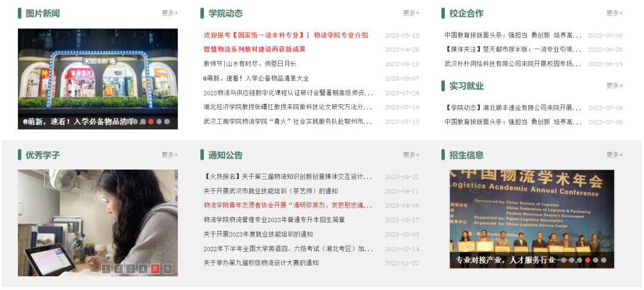644x290 pixels.
Task: Click slide button 1 in 优秀学子 carousel
Action: pyautogui.click(x=106, y=269)
